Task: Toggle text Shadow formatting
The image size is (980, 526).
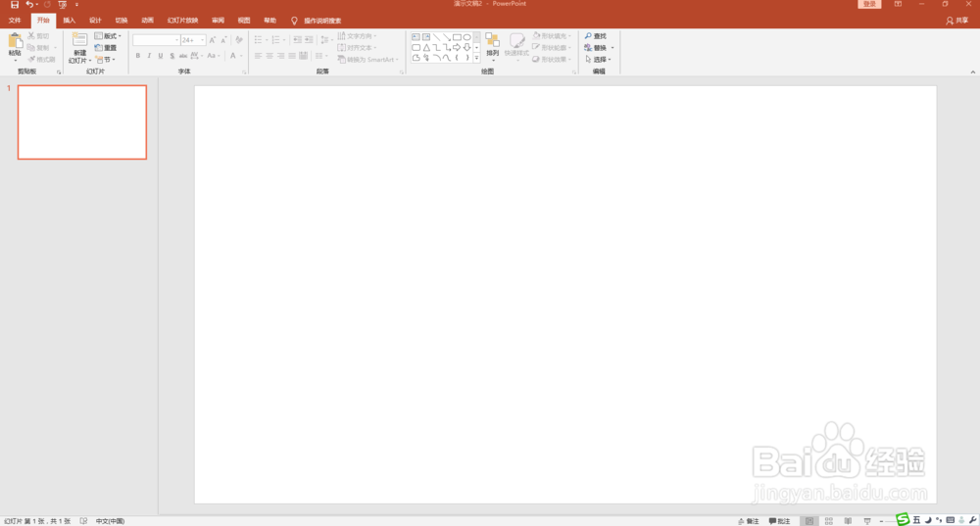Action: tap(171, 56)
